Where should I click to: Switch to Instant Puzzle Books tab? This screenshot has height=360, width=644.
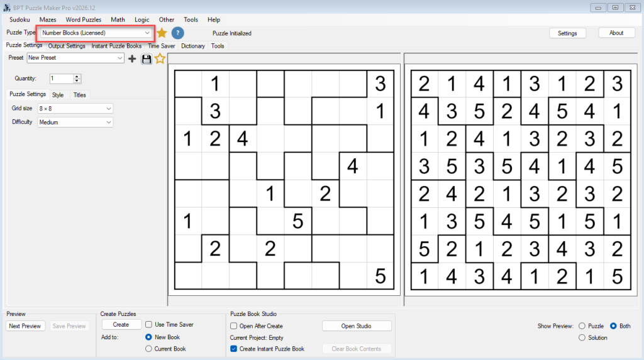(x=116, y=46)
